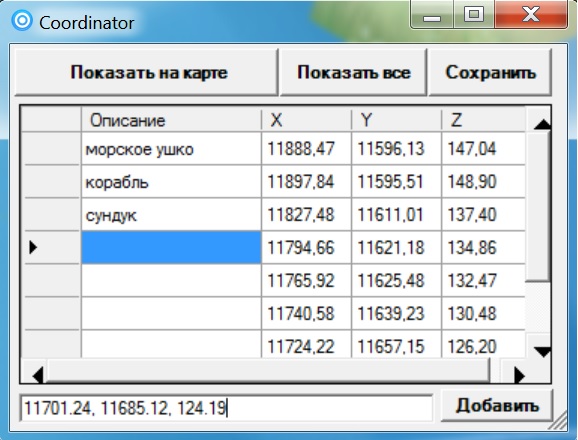Click the Z column header
Screen dimensions: 578x440
coord(483,120)
